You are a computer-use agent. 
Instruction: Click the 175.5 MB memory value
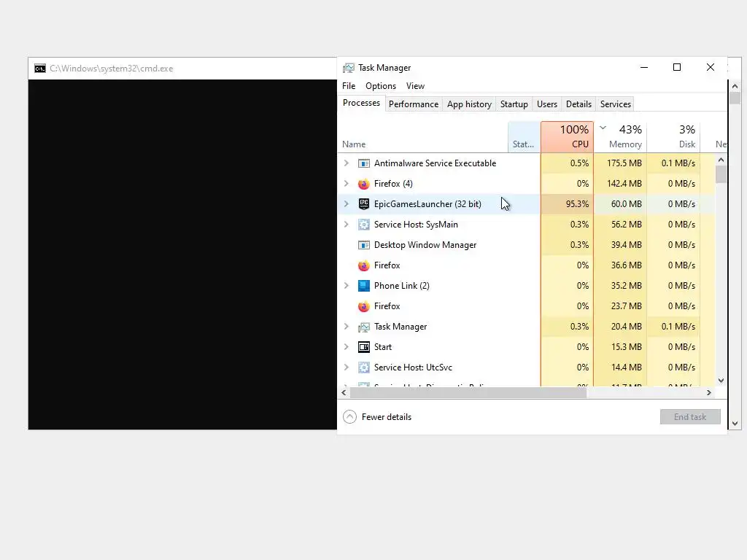point(624,163)
